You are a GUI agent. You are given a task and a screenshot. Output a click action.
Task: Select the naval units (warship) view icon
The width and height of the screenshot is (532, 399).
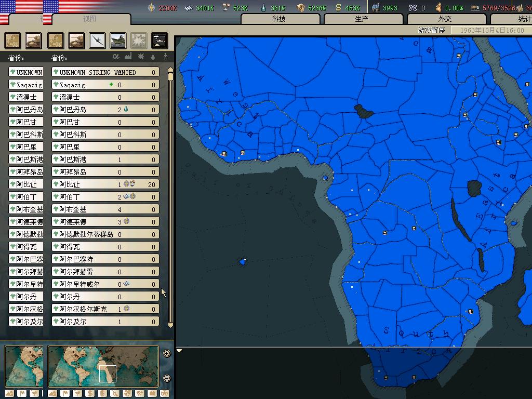[x=118, y=41]
